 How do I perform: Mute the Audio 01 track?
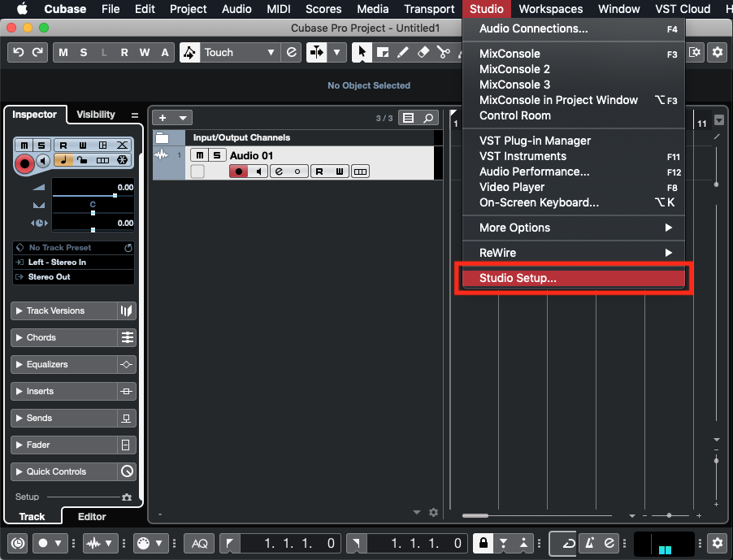(x=200, y=155)
